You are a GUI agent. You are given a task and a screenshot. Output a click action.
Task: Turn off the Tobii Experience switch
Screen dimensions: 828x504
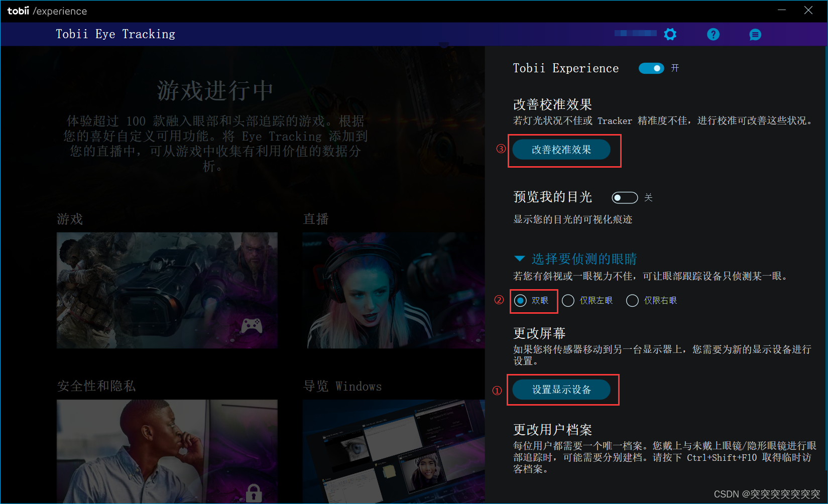coord(651,68)
